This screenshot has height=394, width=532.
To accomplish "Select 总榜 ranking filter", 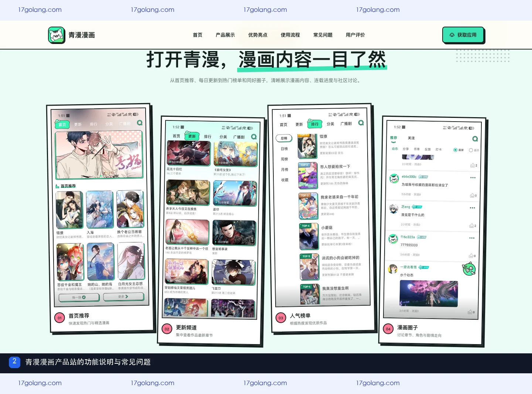I will click(284, 138).
